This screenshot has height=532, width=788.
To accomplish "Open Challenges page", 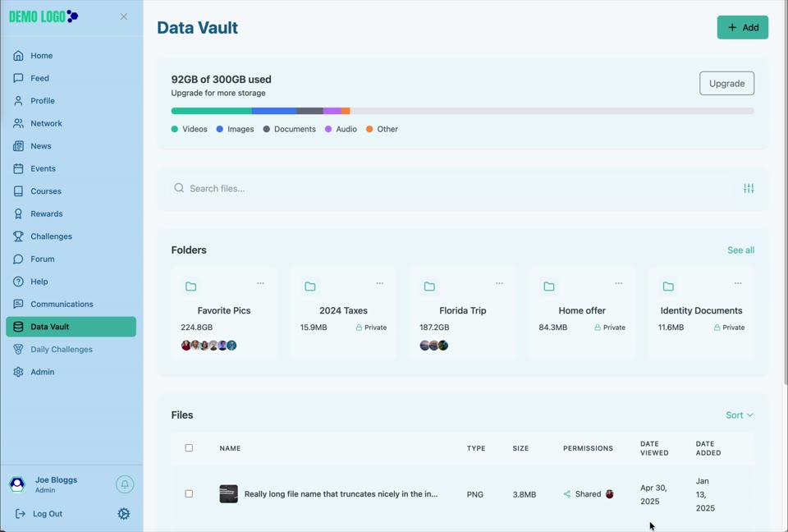I will 71,236.
